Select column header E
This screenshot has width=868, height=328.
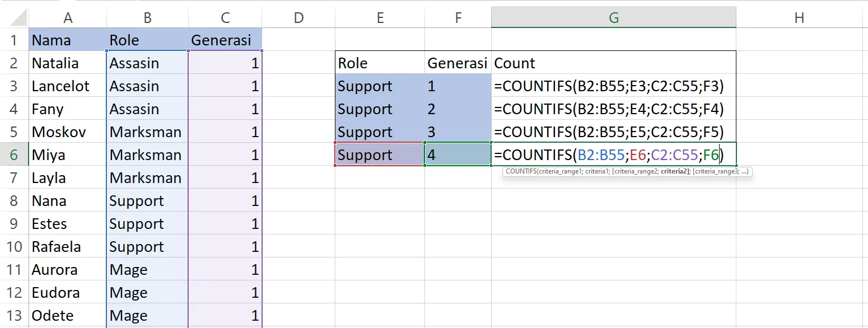point(380,17)
